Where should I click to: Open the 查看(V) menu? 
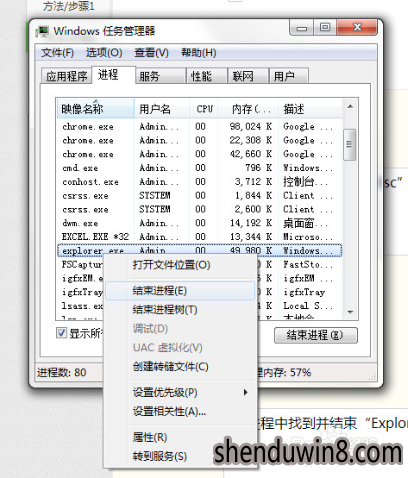coord(151,53)
